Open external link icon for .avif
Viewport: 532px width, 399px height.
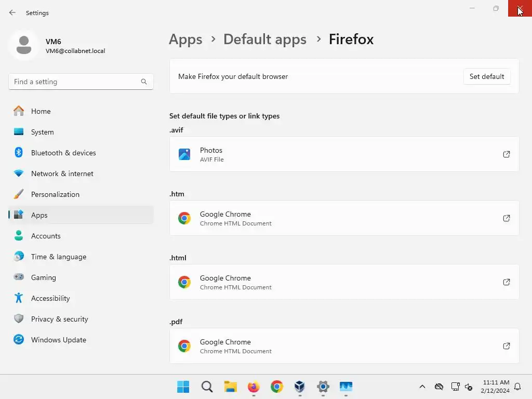pos(506,154)
